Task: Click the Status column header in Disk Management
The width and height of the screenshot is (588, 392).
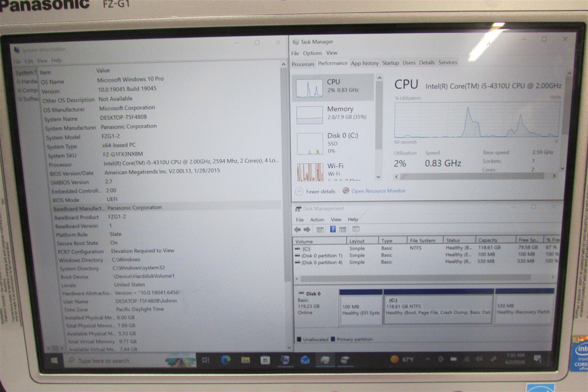Action: coord(459,240)
